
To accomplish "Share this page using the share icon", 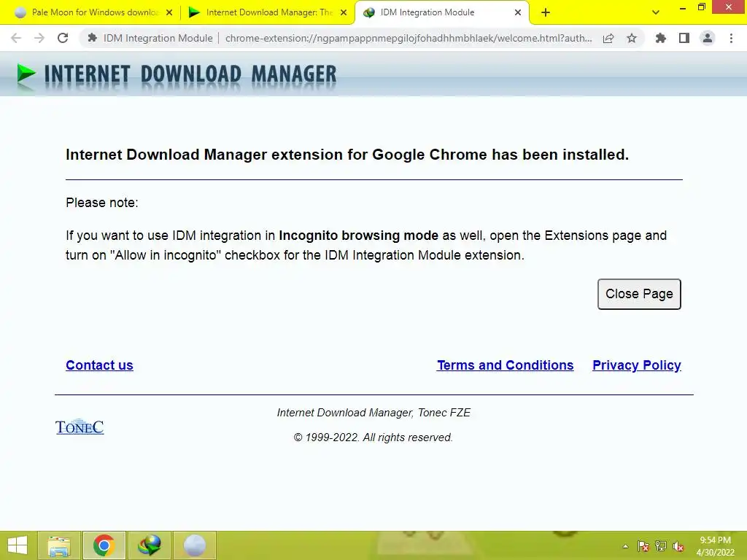I will point(608,39).
